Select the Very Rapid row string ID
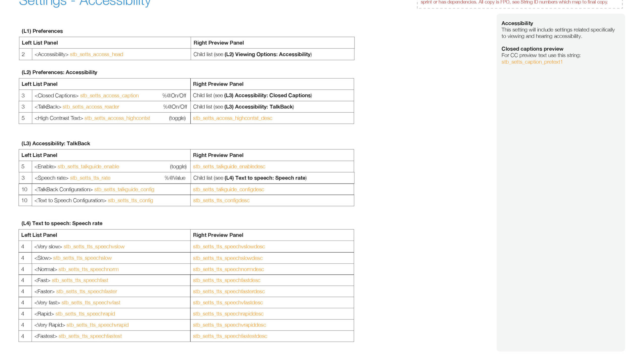This screenshot has height=362, width=644. pos(97,325)
